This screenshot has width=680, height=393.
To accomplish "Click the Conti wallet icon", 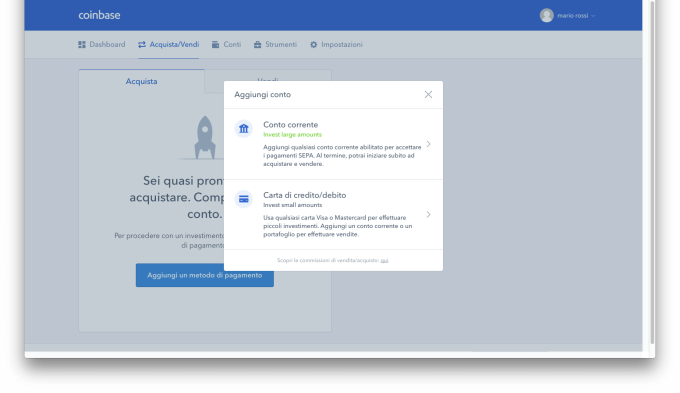I will 216,44.
